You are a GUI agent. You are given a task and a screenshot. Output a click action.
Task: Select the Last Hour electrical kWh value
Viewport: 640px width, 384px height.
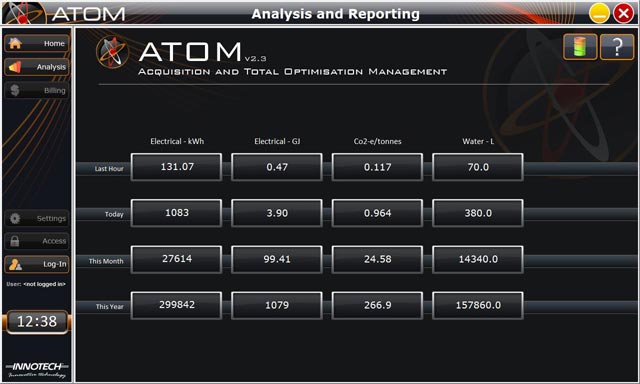pos(177,167)
